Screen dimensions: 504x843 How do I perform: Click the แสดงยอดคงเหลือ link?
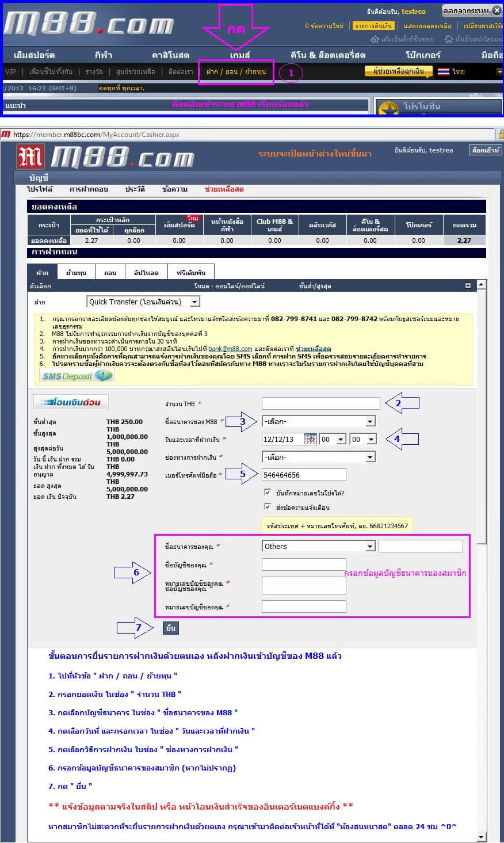[427, 26]
